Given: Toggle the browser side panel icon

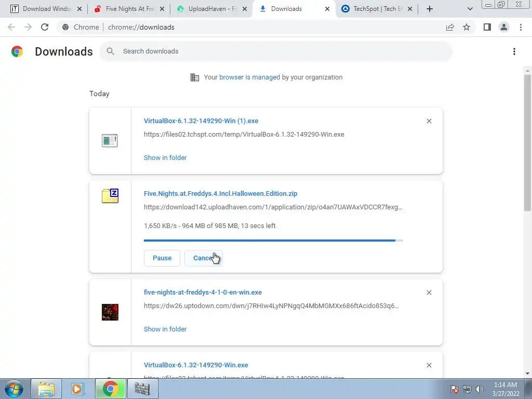Looking at the screenshot, I should tap(487, 27).
